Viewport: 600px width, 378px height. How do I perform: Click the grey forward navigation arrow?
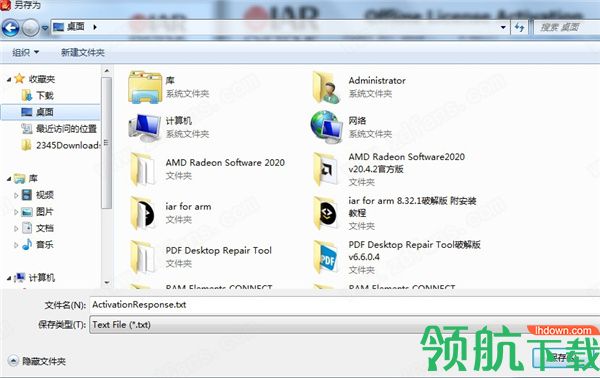31,28
